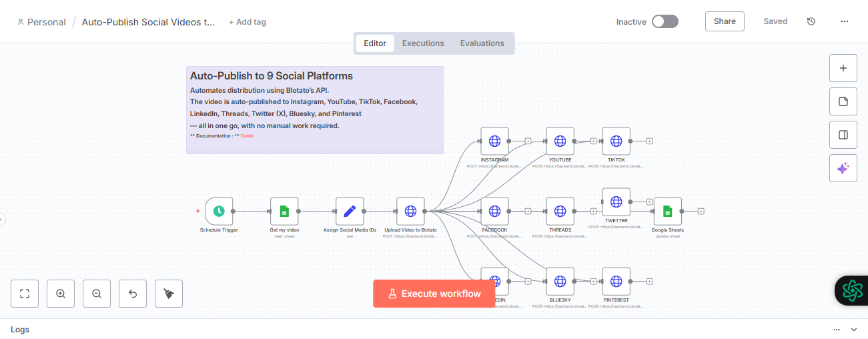This screenshot has width=868, height=339.
Task: Select the TIKTOK HTTP request node
Action: [x=616, y=141]
